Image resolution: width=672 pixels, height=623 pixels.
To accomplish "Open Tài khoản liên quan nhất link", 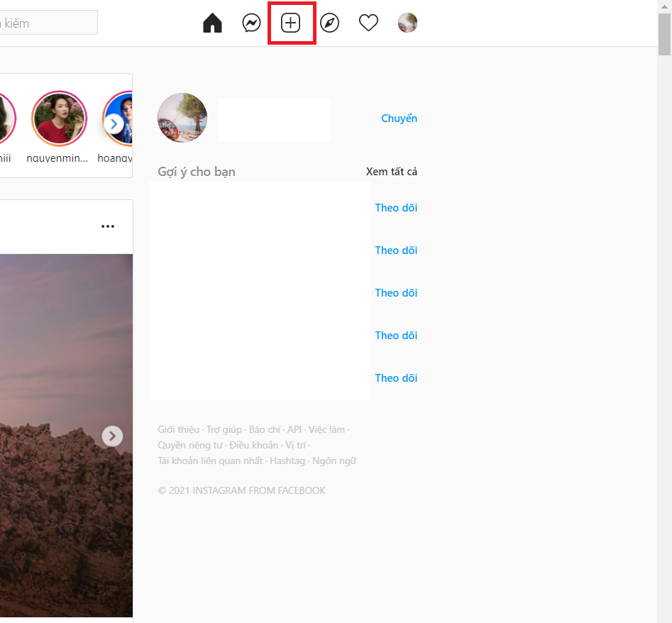I will click(x=210, y=461).
